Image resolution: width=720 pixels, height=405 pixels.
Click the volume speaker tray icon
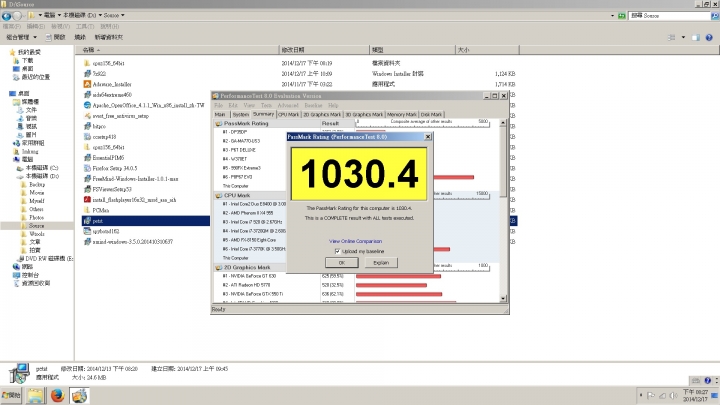point(674,395)
